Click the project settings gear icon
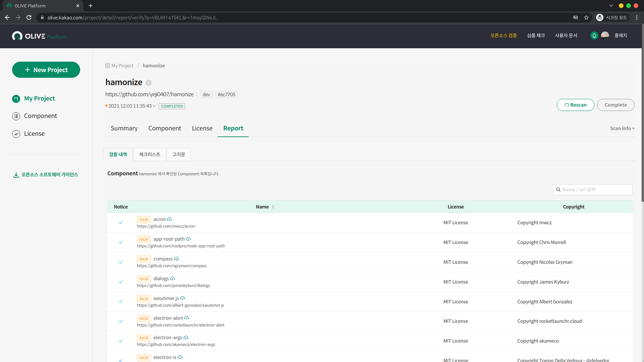The image size is (644, 362). pos(149,83)
